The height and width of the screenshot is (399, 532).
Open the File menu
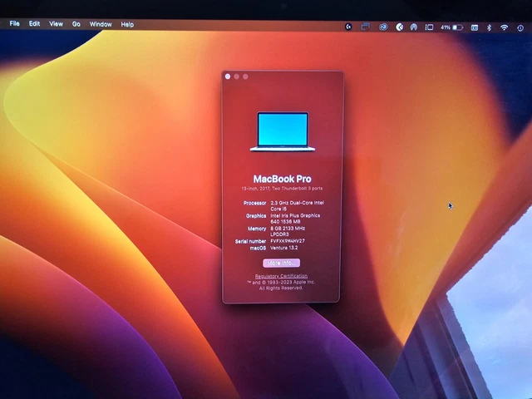click(14, 23)
